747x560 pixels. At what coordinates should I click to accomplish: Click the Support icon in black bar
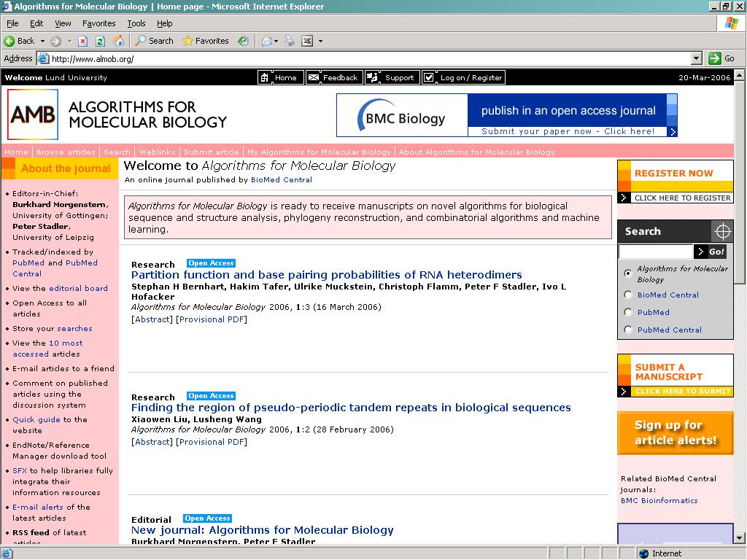click(x=372, y=77)
